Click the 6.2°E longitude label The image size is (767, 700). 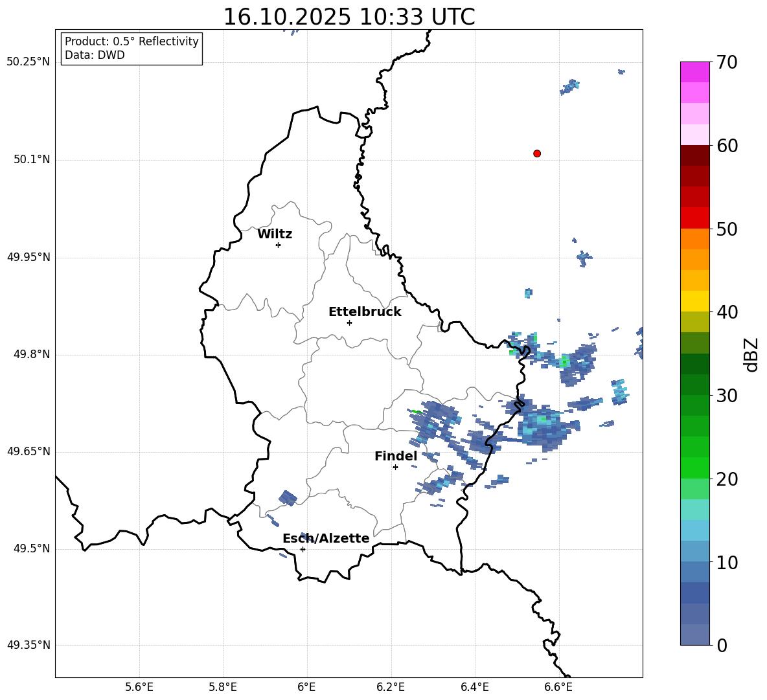tap(391, 687)
